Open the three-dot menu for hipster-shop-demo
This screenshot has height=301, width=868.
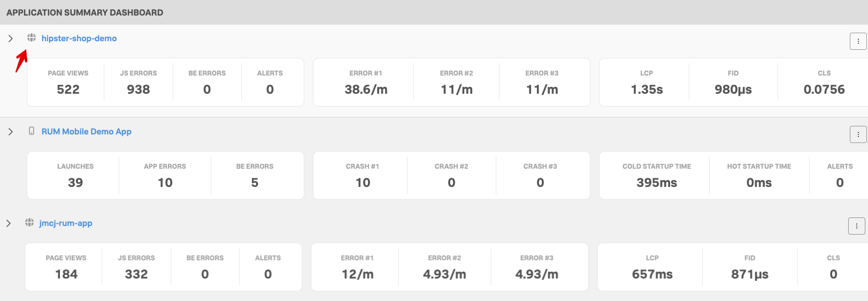coord(858,41)
